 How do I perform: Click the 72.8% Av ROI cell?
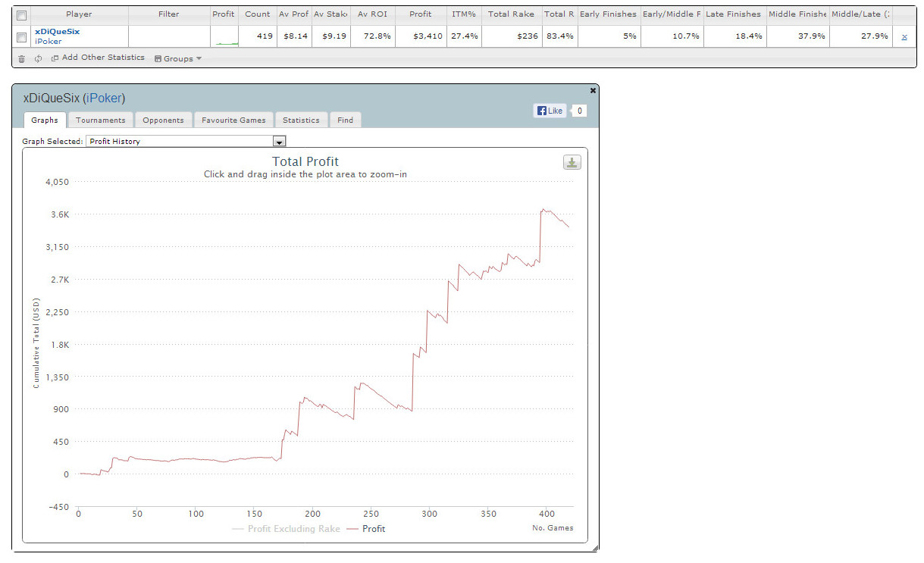372,36
